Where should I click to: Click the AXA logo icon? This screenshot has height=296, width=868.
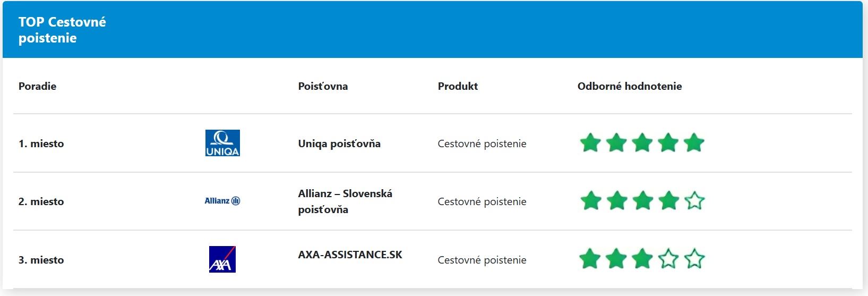[x=222, y=259]
